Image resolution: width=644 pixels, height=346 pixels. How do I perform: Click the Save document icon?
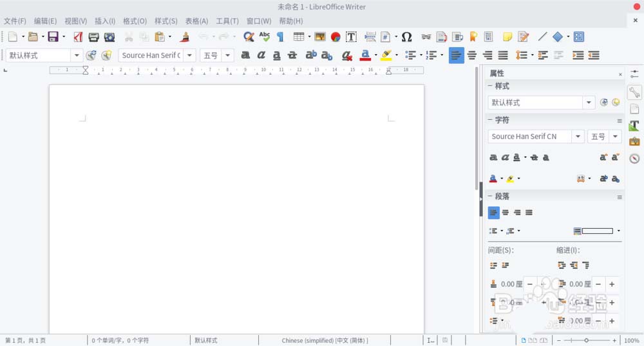tap(53, 37)
